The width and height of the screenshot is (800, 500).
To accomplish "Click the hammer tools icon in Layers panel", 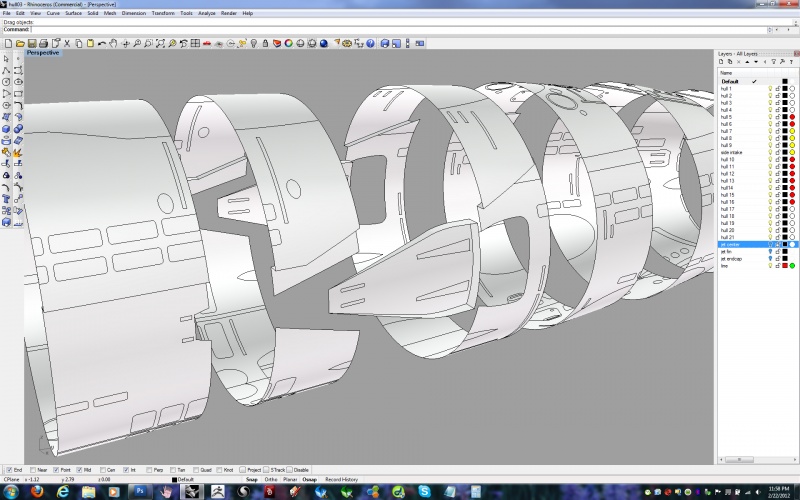I will click(x=782, y=62).
